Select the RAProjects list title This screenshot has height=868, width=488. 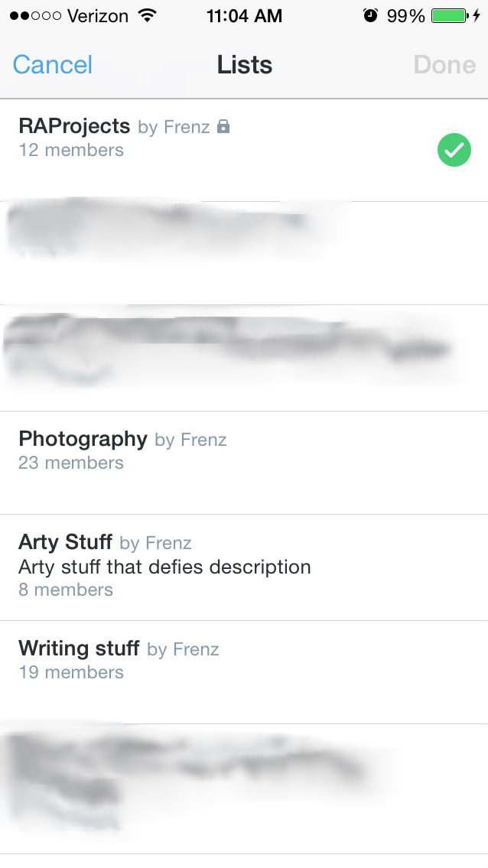tap(75, 126)
